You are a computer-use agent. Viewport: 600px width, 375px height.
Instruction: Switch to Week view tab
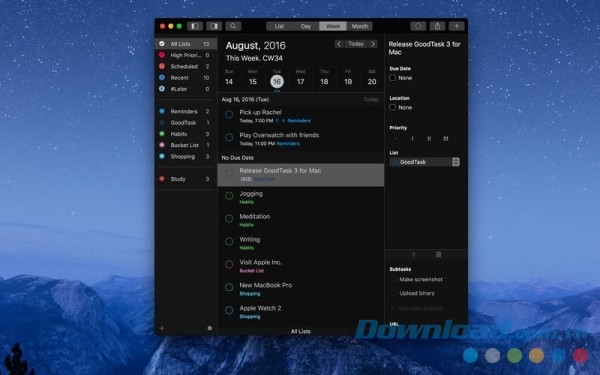click(333, 26)
